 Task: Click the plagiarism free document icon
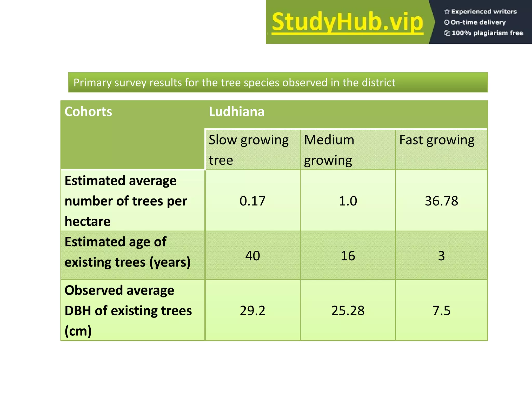[x=447, y=33]
